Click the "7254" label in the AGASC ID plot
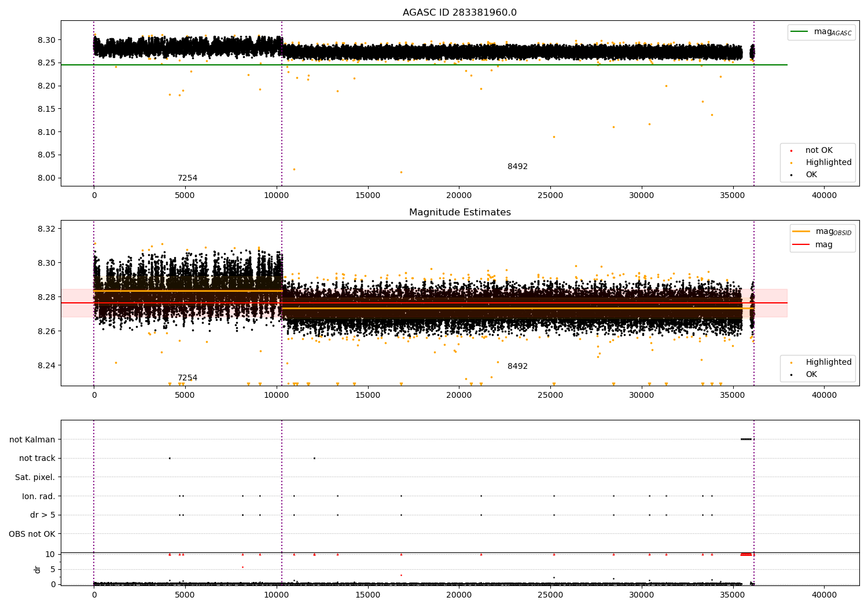868x608 pixels. tap(187, 178)
